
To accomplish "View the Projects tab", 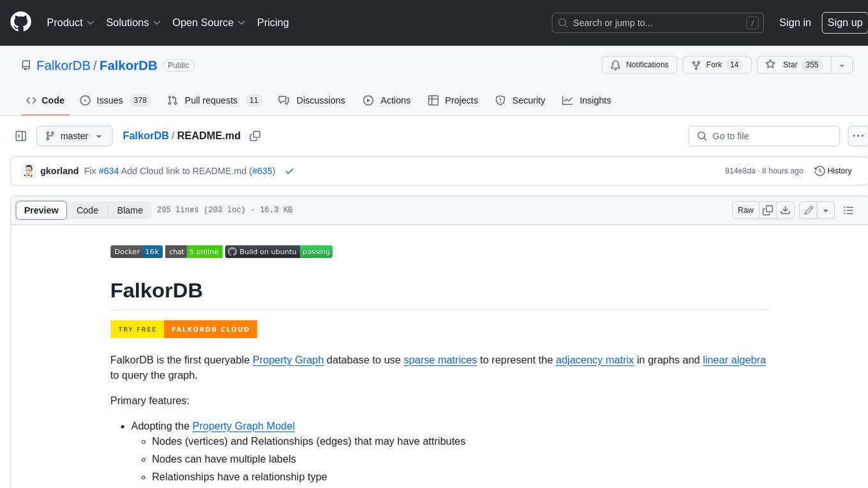I will [453, 100].
